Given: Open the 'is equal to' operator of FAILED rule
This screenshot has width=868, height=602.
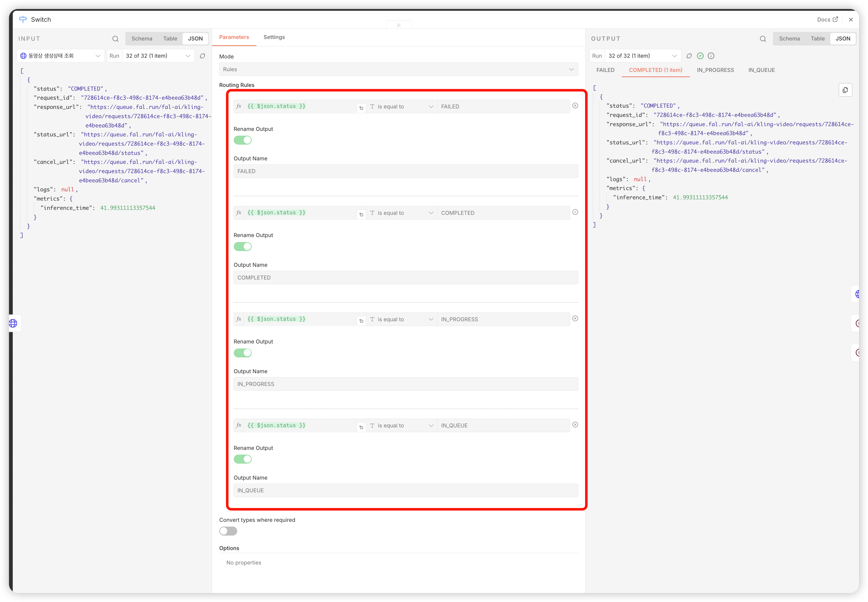Looking at the screenshot, I should [x=402, y=107].
